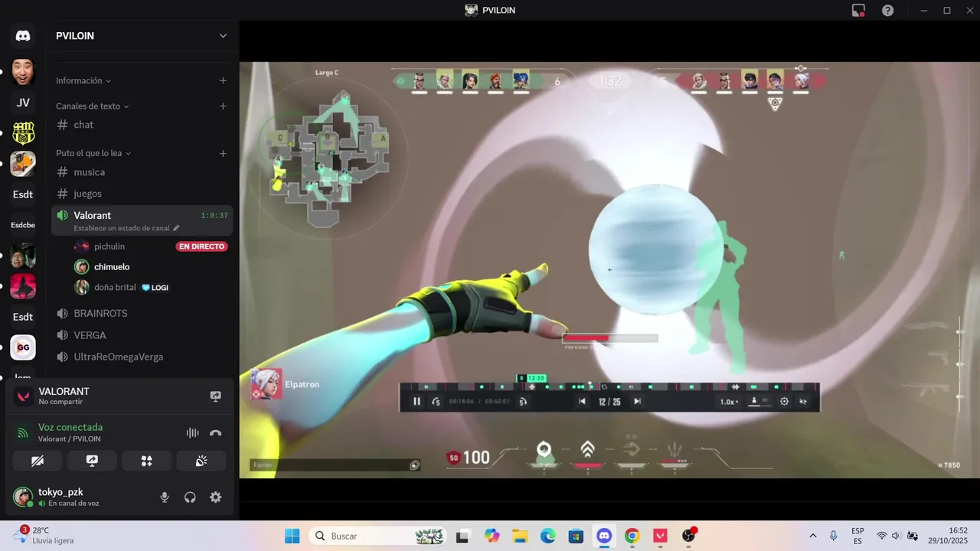Image resolution: width=980 pixels, height=551 pixels.
Task: Open OBS Studio from the taskbar
Action: tap(688, 536)
